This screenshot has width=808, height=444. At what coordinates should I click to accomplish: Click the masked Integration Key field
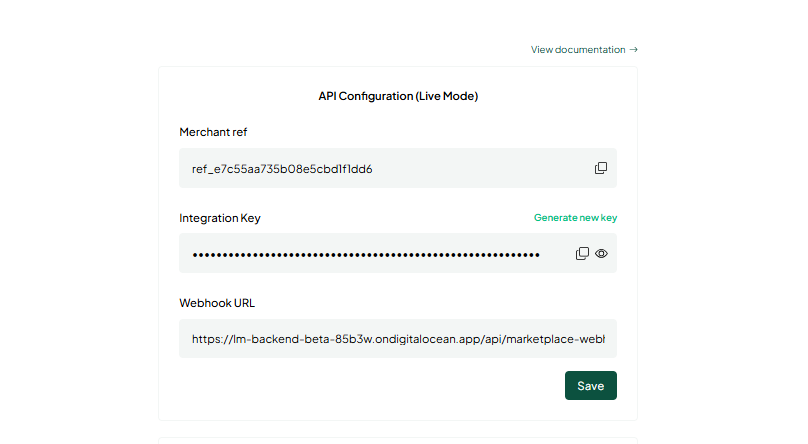(x=398, y=253)
